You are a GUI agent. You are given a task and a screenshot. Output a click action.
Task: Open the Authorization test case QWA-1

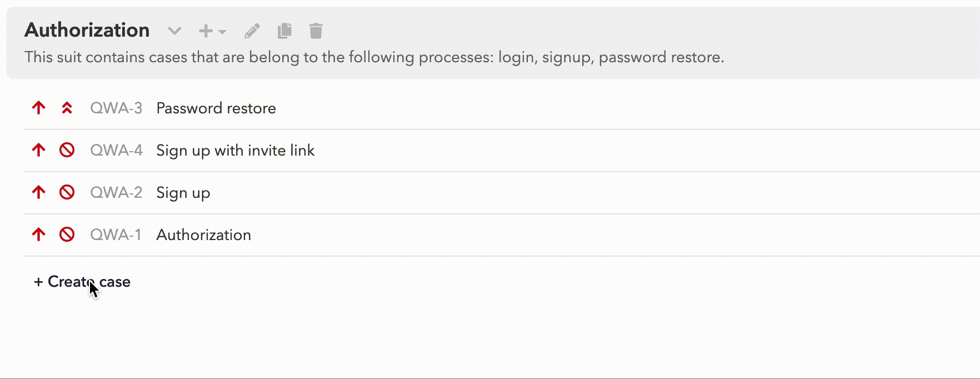coord(204,235)
